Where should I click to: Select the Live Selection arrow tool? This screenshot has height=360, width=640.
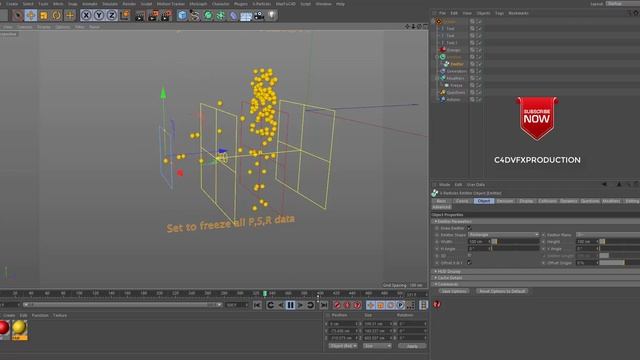[x=17, y=16]
